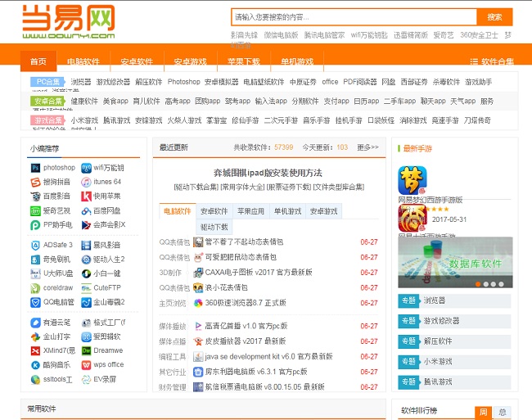Click the 游戏合集 pink label
Image resolution: width=532 pixels, height=420 pixels.
point(47,120)
